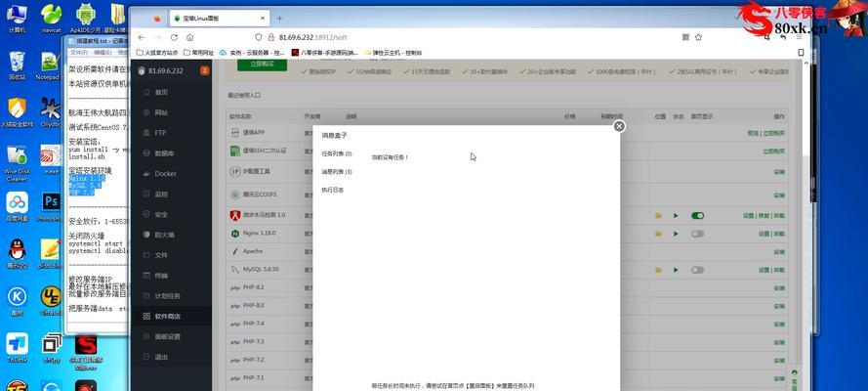
Task: Click 立即购买 link in 堡塔SSH二次认证 row
Action: click(x=774, y=152)
